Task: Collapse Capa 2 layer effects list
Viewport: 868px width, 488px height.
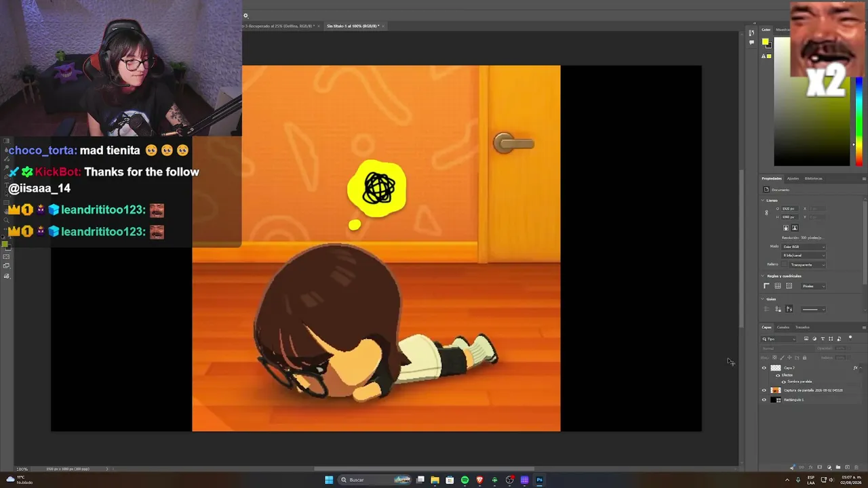Action: tap(861, 368)
